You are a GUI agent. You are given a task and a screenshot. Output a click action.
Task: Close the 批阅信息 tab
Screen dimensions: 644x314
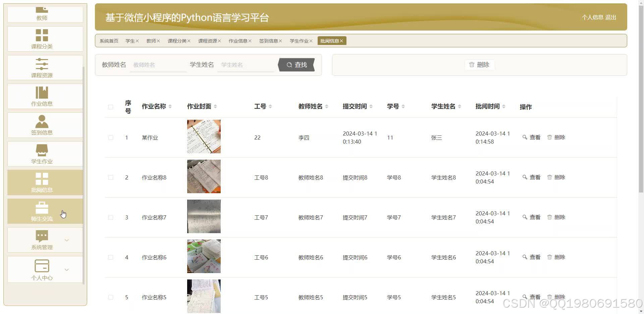coord(341,41)
